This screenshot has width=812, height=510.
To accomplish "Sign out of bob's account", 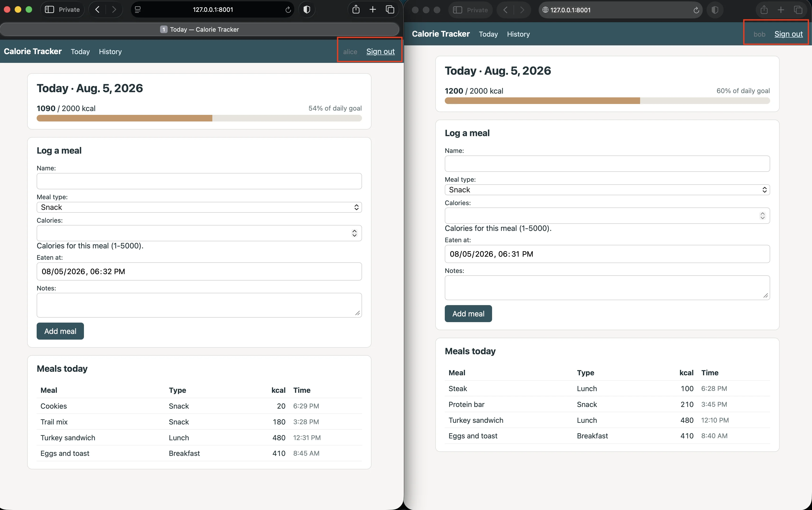I will pyautogui.click(x=788, y=34).
